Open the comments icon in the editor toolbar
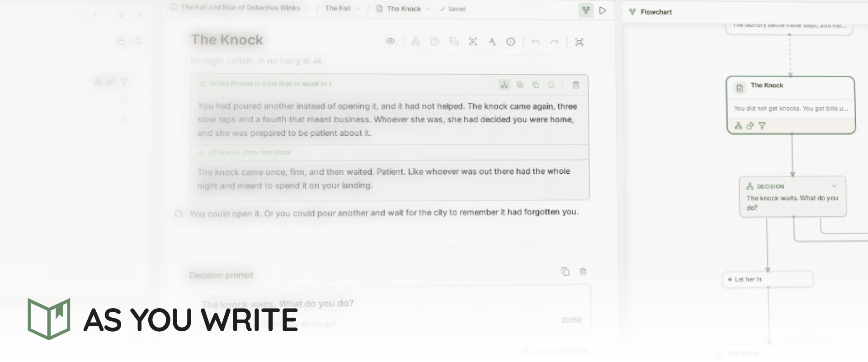Screen dimensions: 868x362 click(453, 42)
